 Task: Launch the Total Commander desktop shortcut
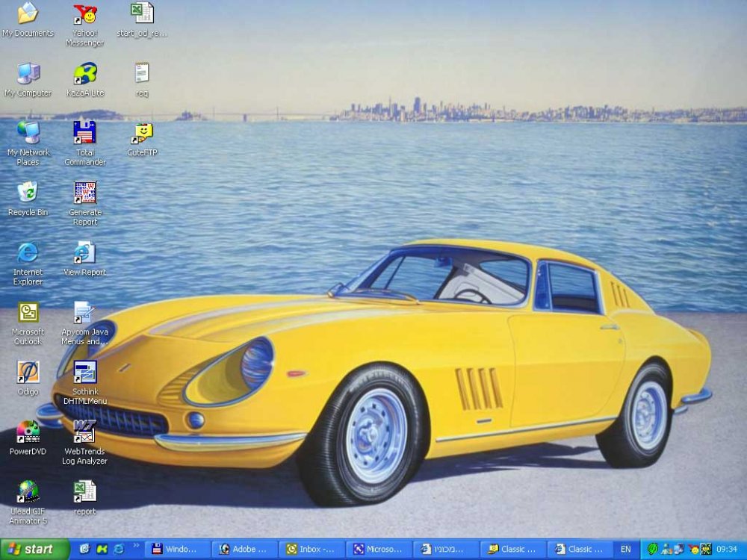(85, 143)
